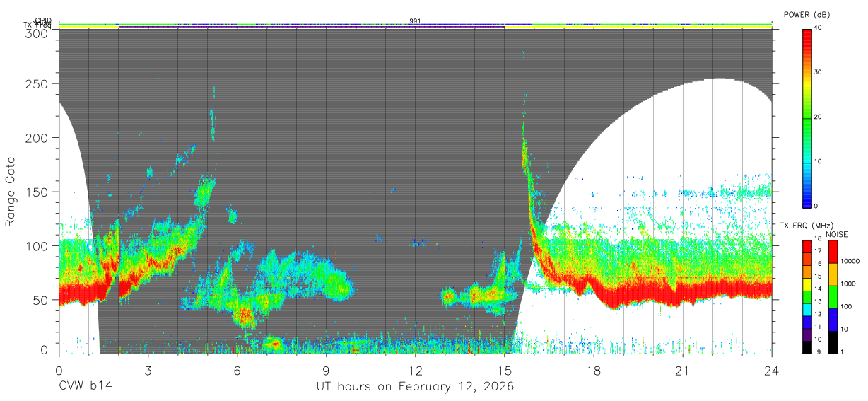Click the 100 label in the NOISE legend

coord(845,306)
